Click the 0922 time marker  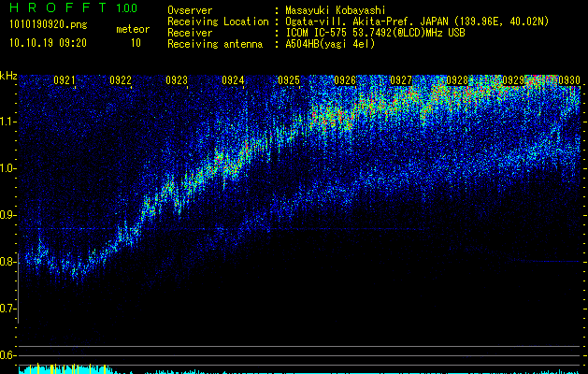[121, 80]
